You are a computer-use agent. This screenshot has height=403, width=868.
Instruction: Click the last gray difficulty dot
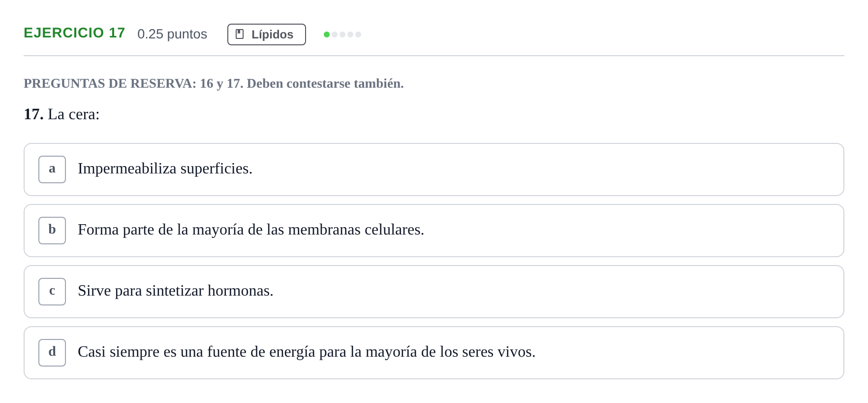(x=358, y=34)
